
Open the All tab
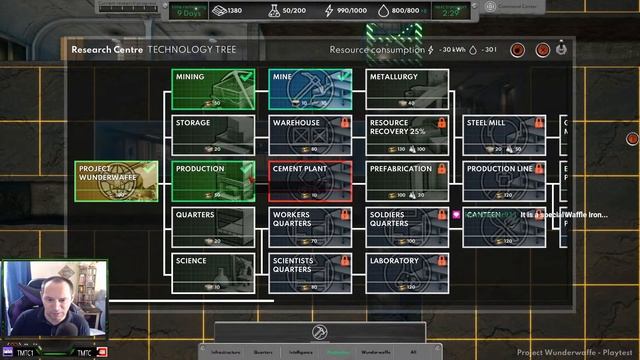coord(413,352)
